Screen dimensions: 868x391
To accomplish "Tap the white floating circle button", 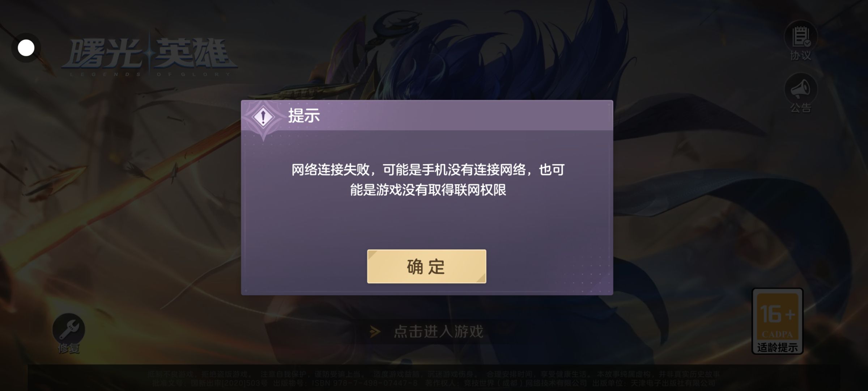I will (26, 48).
